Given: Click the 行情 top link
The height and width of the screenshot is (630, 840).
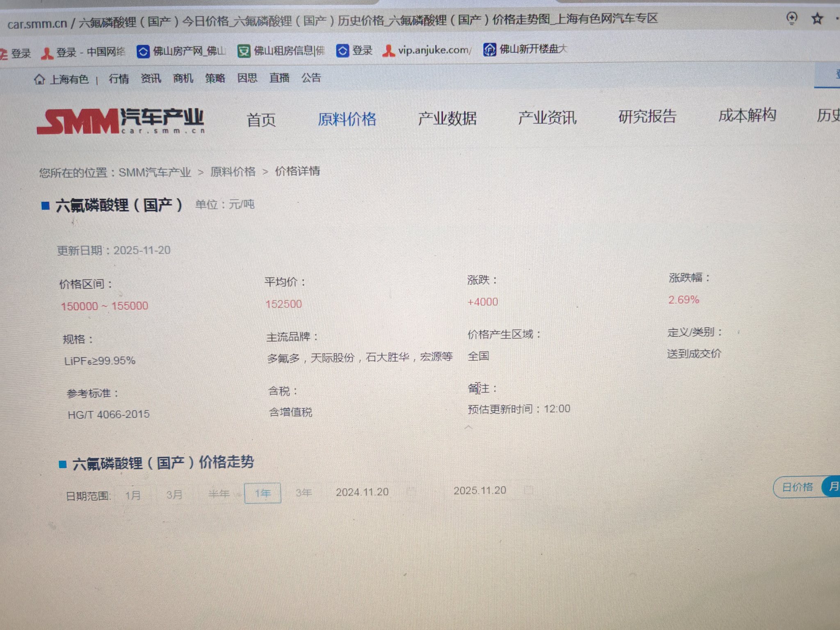Looking at the screenshot, I should click(x=119, y=78).
